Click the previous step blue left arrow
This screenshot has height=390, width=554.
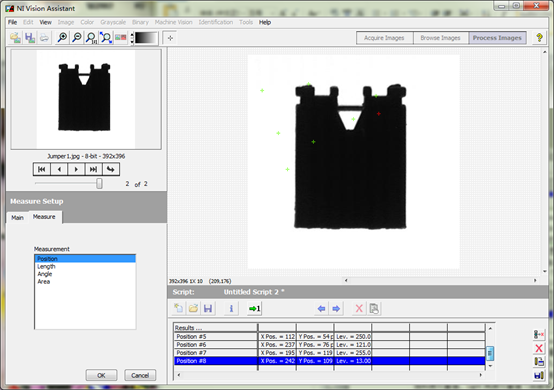pos(321,308)
